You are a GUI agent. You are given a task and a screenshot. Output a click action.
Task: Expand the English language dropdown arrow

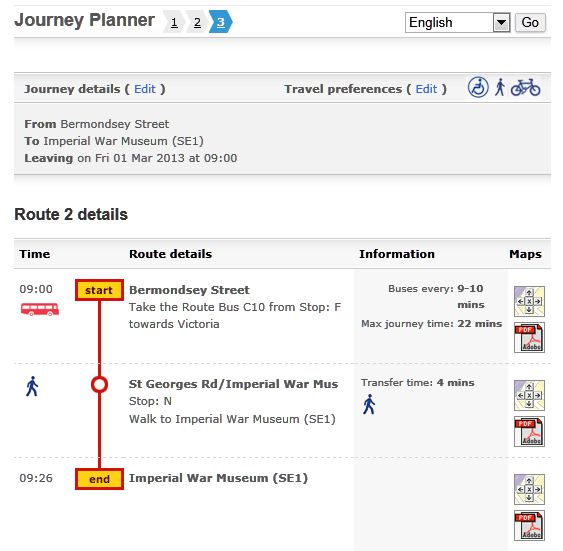(501, 23)
